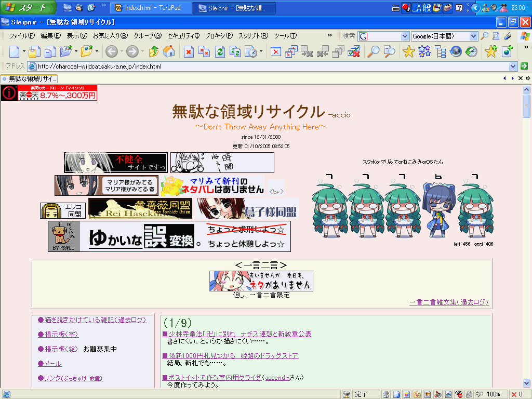This screenshot has width=532, height=399.
Task: Expand the address bar URL history dropdown
Action: point(513,66)
